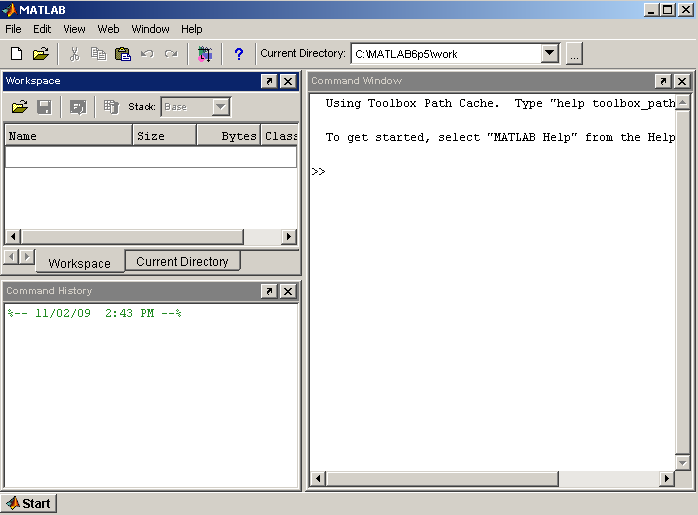This screenshot has height=515, width=698.
Task: Close the Command Window panel
Action: pos(682,81)
